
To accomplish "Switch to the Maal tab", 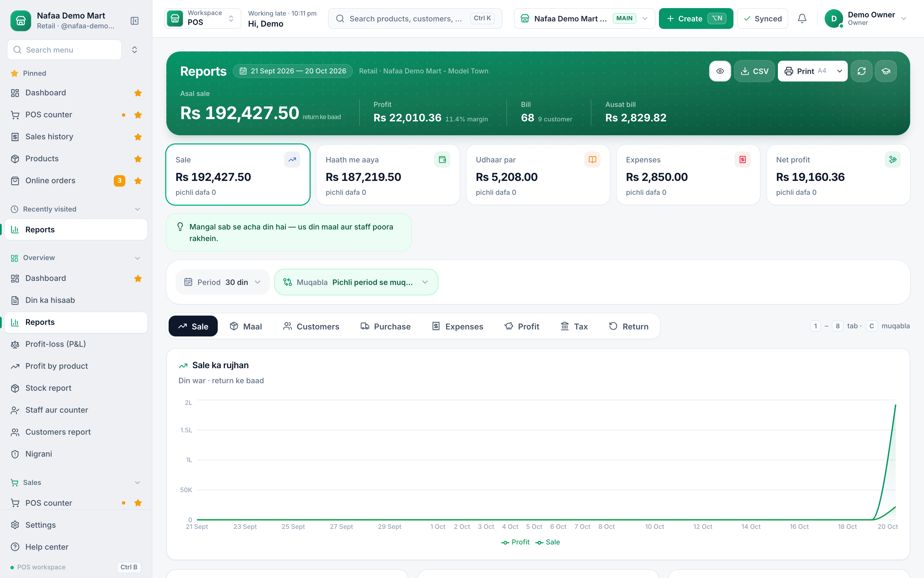I will pos(245,327).
